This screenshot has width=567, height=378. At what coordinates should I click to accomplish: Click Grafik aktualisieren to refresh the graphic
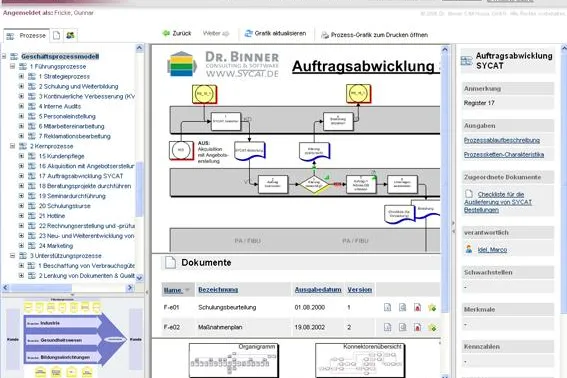coord(275,33)
